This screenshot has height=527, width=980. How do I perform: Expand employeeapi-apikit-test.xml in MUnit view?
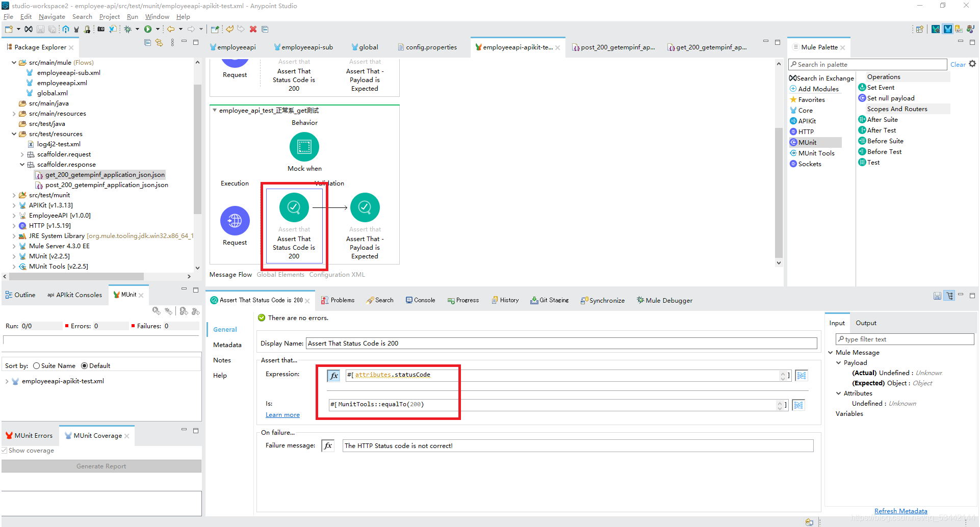coord(7,381)
